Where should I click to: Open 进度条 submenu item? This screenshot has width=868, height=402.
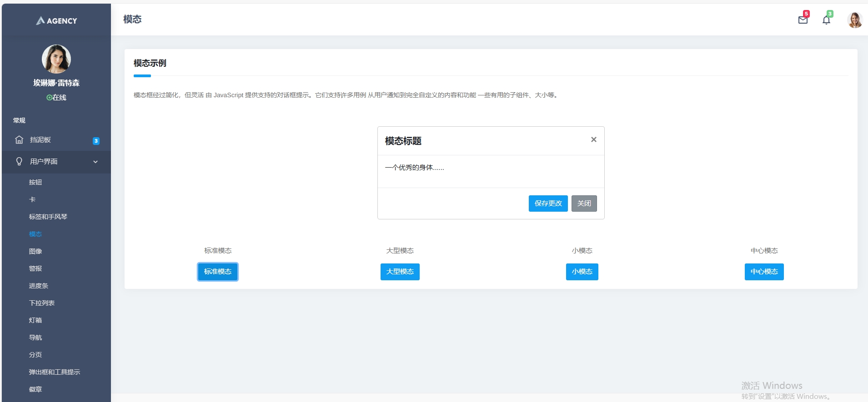point(39,286)
